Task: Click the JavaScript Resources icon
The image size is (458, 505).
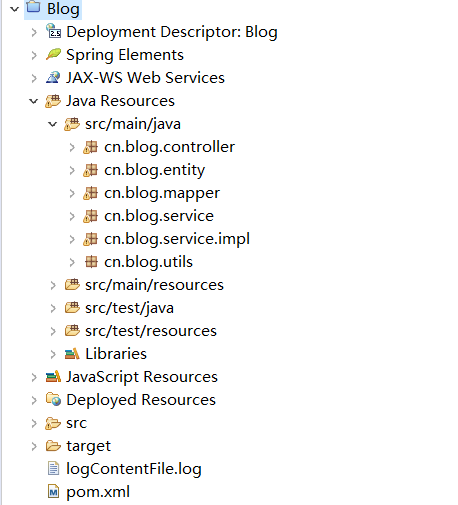Action: tap(53, 377)
